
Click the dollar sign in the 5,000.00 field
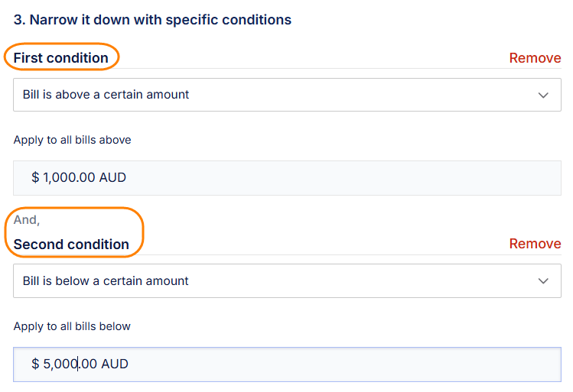35,364
